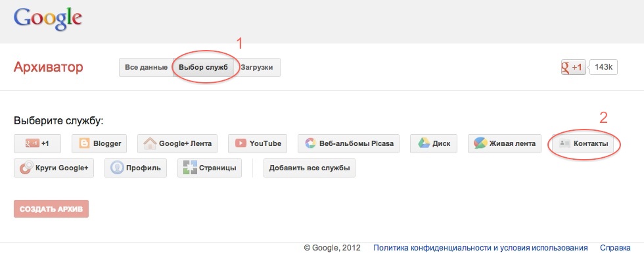Click the 143k +1 counter bubble
Image resolution: width=644 pixels, height=263 pixels.
tap(603, 67)
